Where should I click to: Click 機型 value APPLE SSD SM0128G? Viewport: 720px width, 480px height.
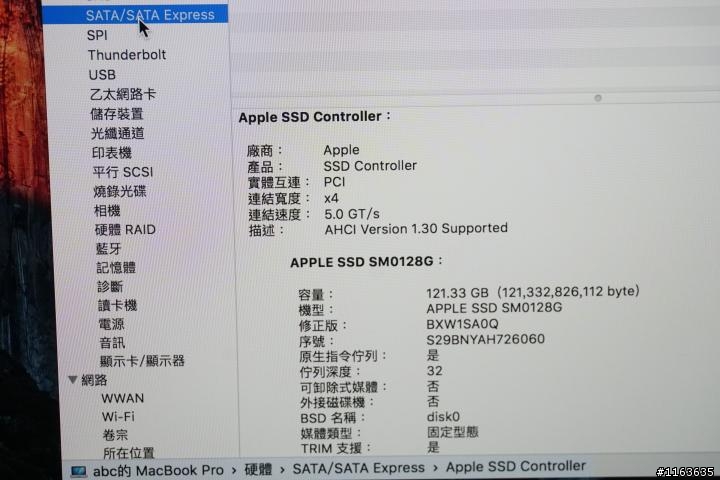pos(494,308)
